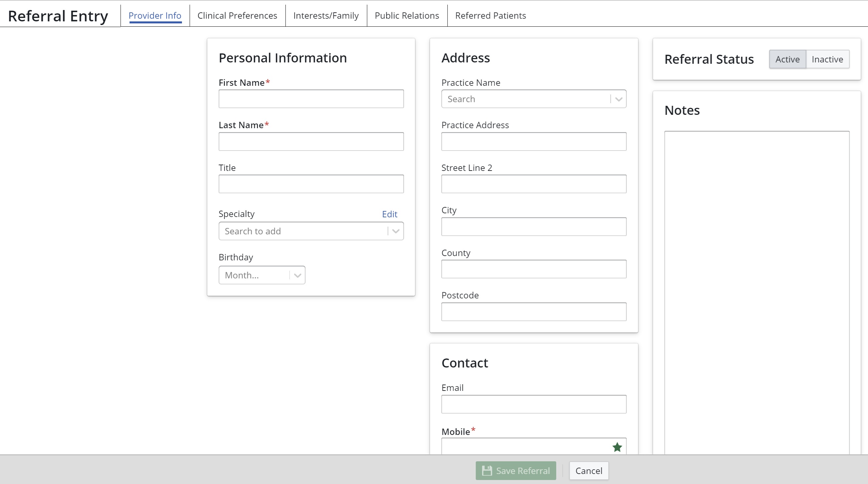Set referral status to Active
This screenshot has height=484, width=868.
tap(788, 59)
